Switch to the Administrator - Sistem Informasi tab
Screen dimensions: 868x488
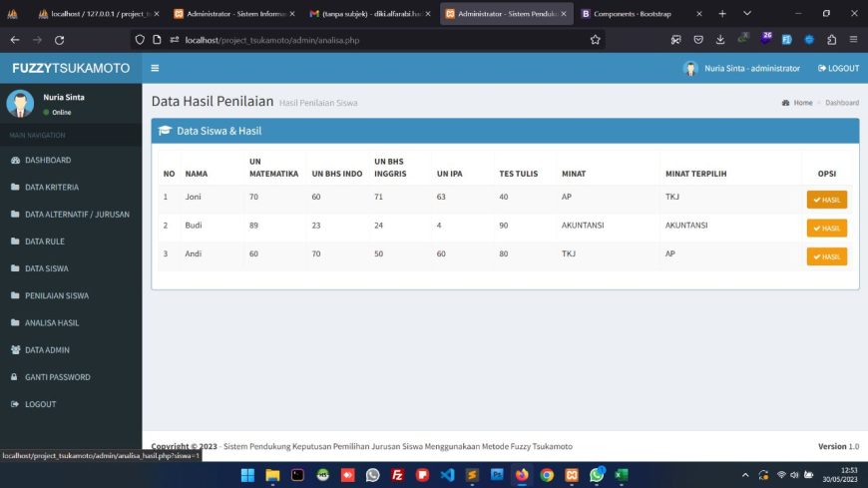point(234,14)
